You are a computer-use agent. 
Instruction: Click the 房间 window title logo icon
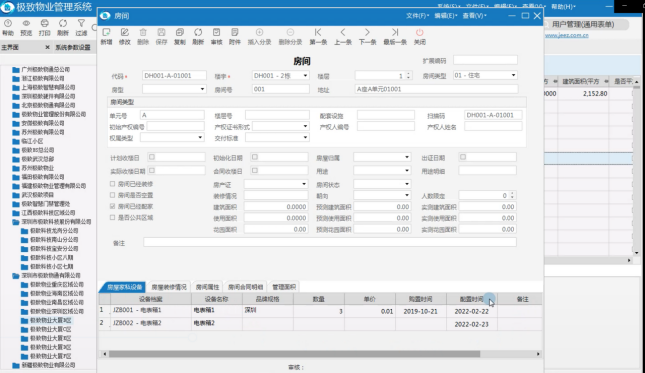coord(105,16)
